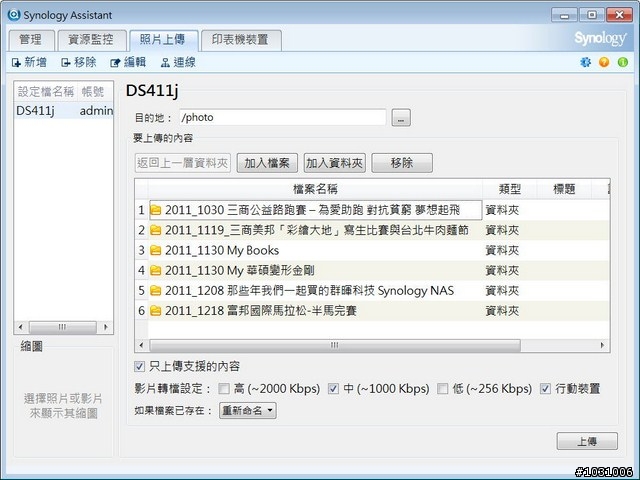Open the green info icon
The height and width of the screenshot is (480, 640).
[x=623, y=62]
